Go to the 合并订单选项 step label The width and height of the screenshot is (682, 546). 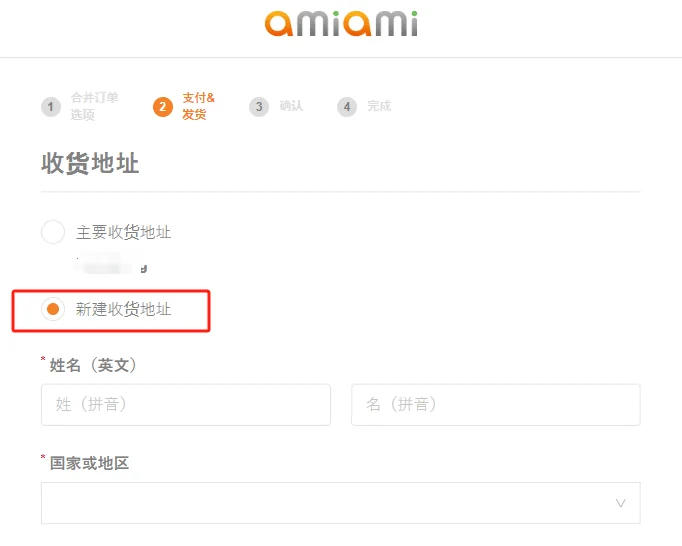coord(94,106)
